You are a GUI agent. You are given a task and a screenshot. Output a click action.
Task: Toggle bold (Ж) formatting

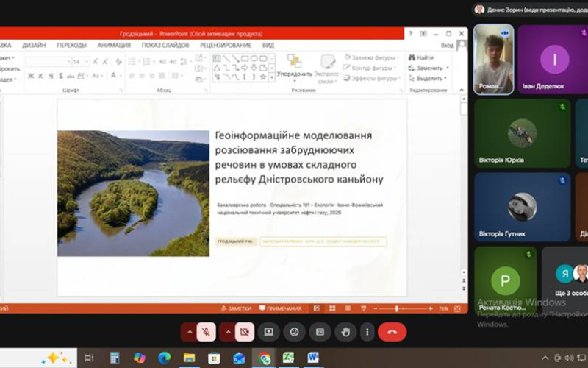(31, 76)
